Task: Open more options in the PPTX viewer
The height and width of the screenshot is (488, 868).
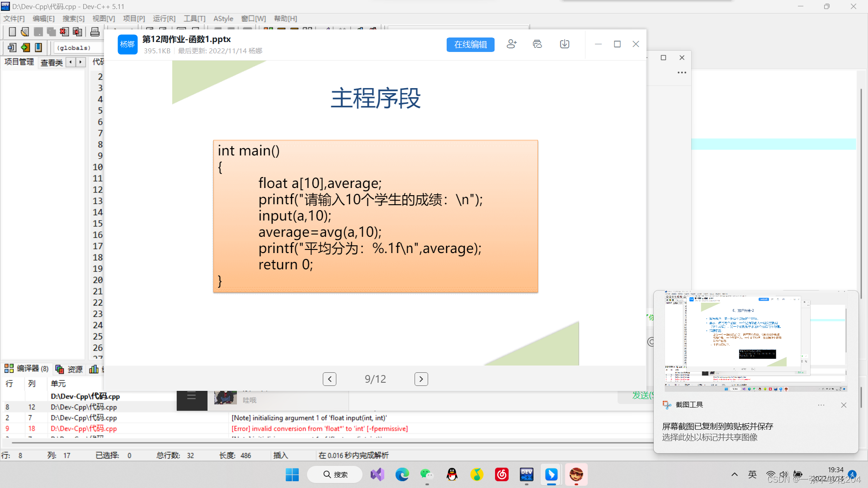Action: 682,72
